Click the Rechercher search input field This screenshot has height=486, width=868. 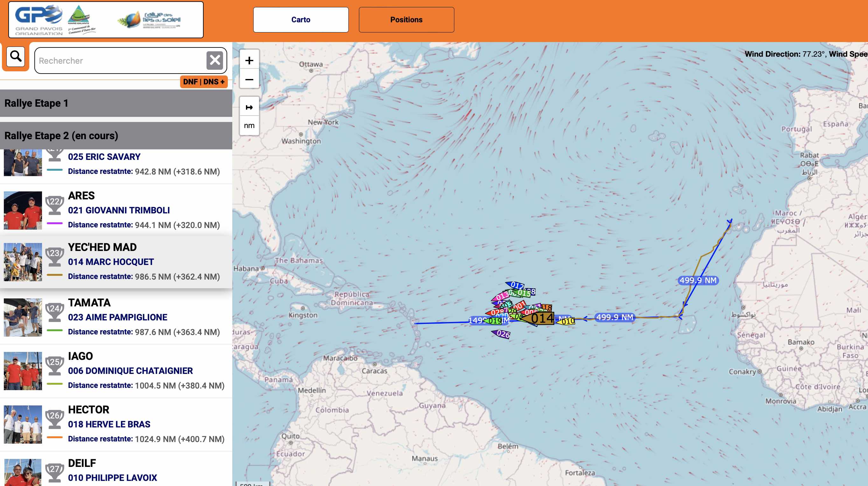pos(120,61)
